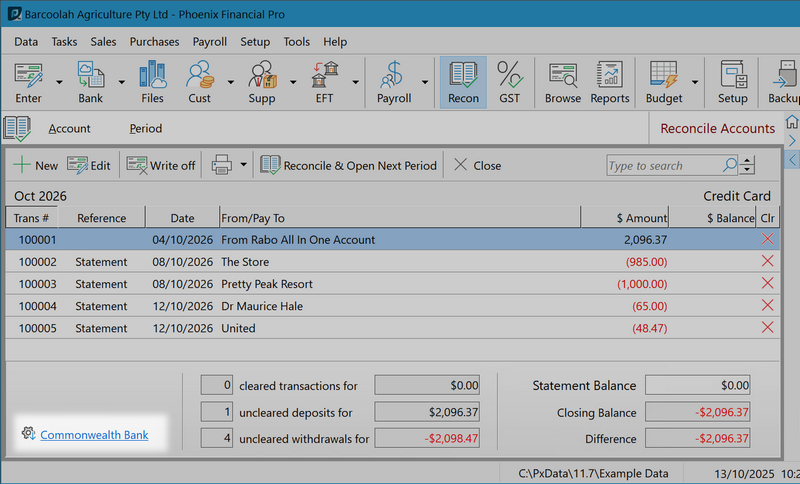Image resolution: width=800 pixels, height=484 pixels.
Task: Open the Commonwealth Bank link
Action: click(x=94, y=434)
